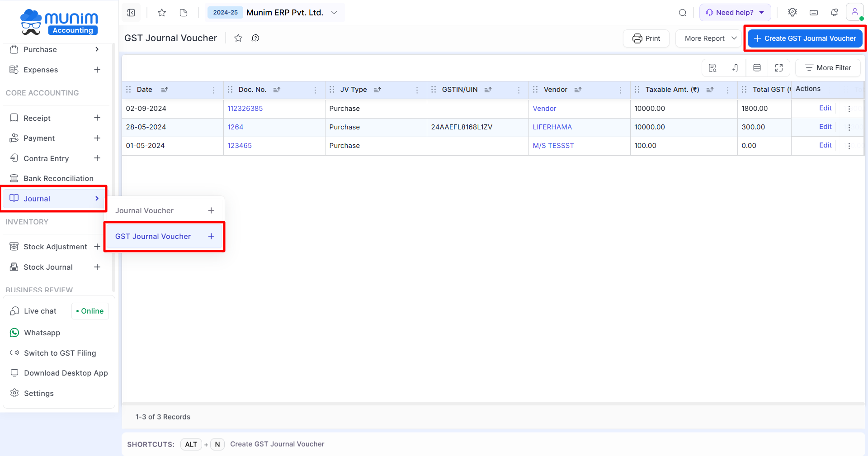Sort by JV Type column
Screen dimensions: 868x457
(377, 90)
